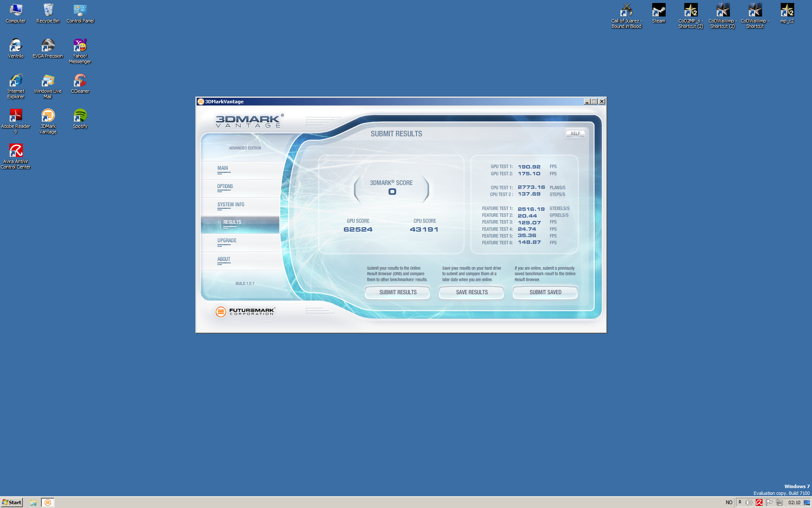
Task: Open the network tray icon
Action: coord(779,502)
